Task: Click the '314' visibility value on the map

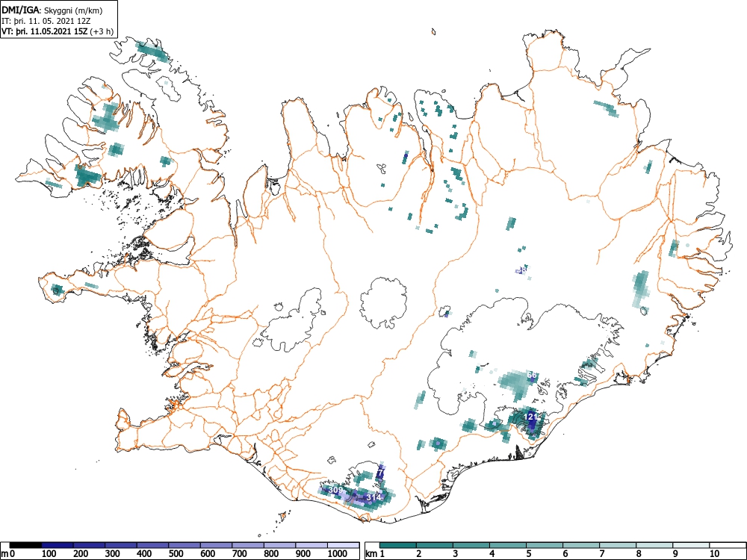Action: click(374, 497)
